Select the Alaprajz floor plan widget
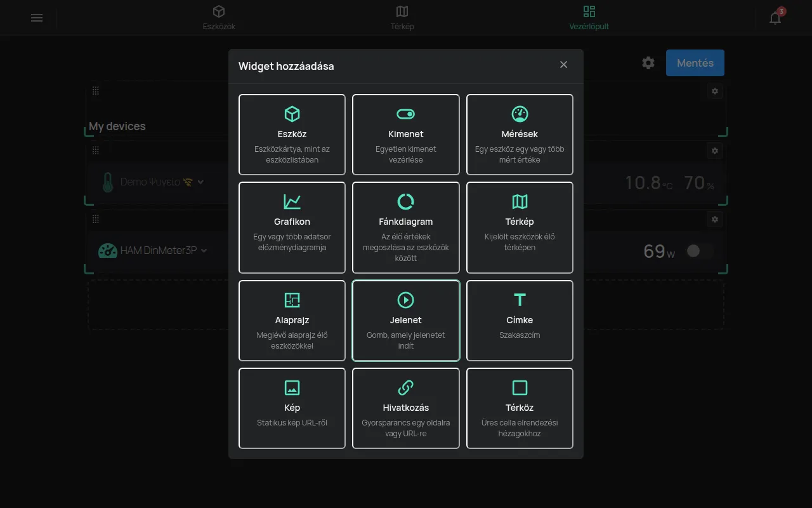Image resolution: width=812 pixels, height=508 pixels. click(x=292, y=321)
